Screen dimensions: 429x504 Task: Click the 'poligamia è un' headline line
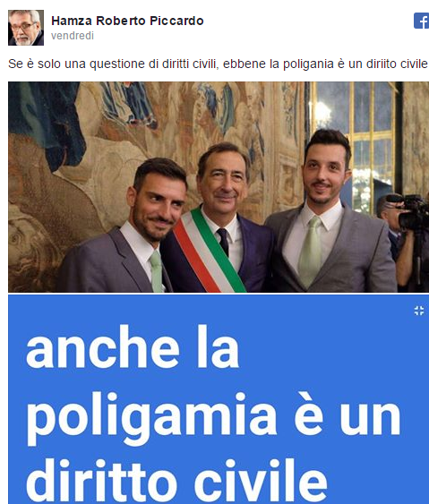[214, 416]
